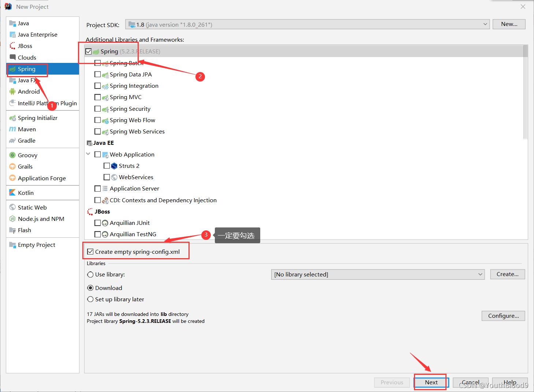
Task: Enable the Application Server checkbox
Action: pos(97,188)
